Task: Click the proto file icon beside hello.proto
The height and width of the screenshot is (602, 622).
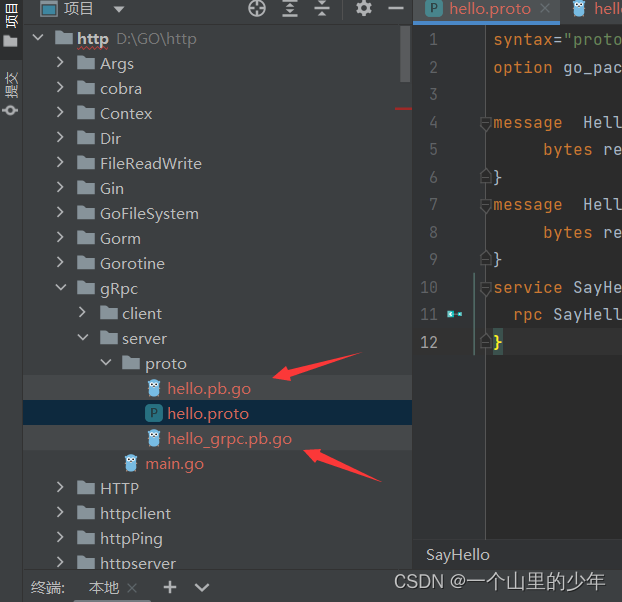Action: click(154, 413)
